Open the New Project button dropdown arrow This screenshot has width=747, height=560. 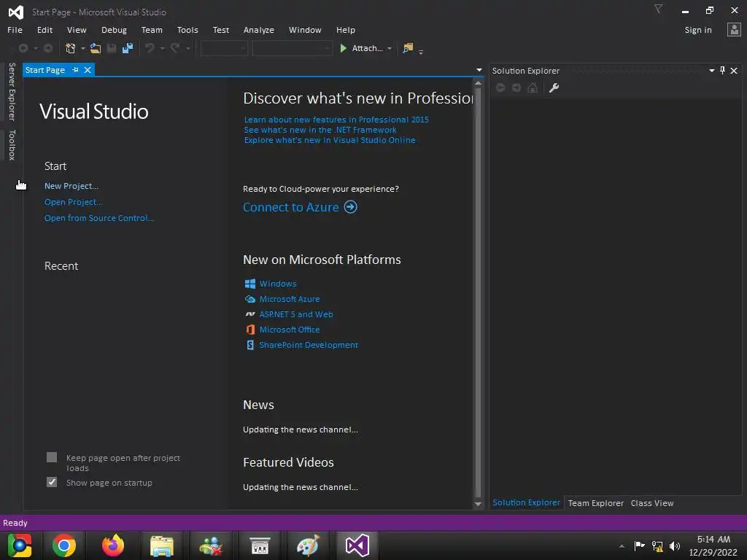[x=83, y=49]
